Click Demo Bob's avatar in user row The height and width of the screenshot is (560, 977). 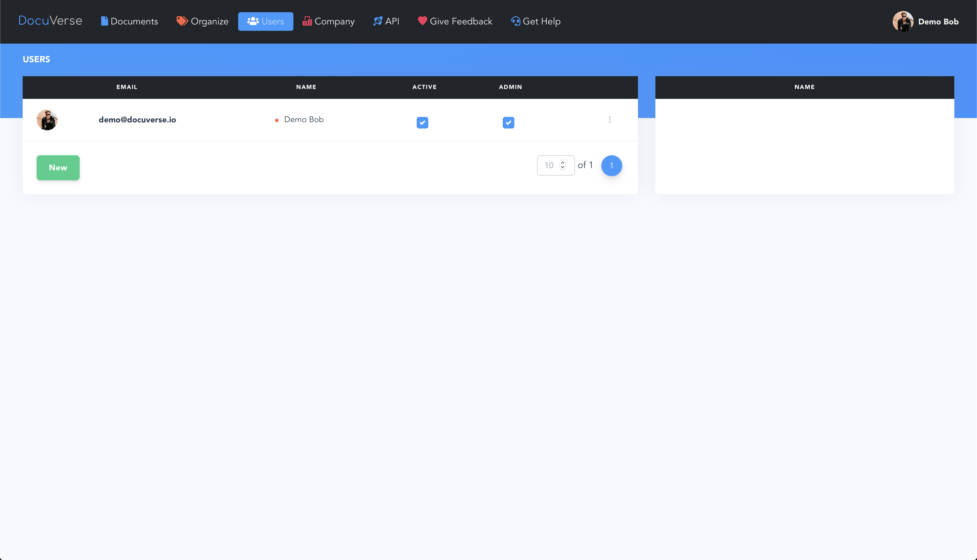point(47,120)
